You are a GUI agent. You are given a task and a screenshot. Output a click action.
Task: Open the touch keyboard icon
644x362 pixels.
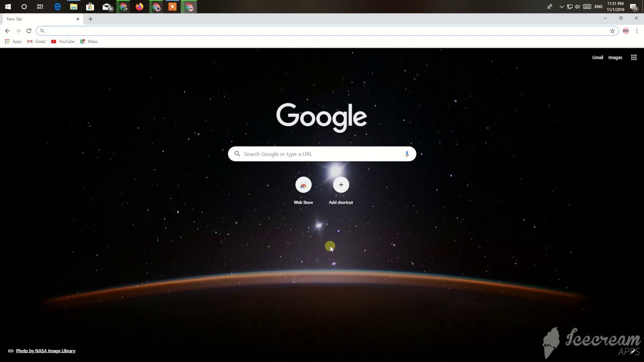[x=587, y=7]
